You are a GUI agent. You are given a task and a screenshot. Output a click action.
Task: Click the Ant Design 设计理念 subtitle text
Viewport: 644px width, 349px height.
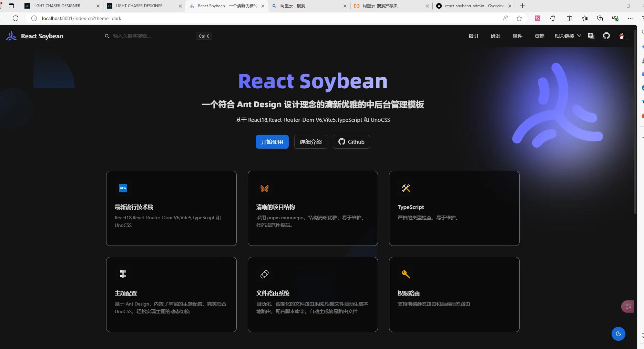(313, 104)
